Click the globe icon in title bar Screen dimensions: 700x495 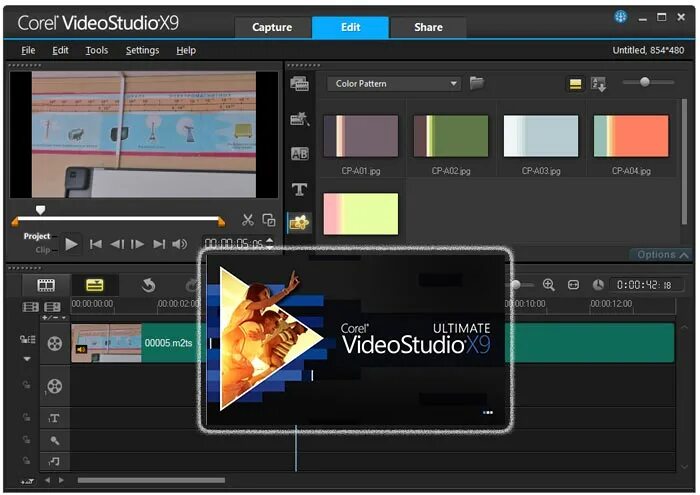tap(621, 17)
